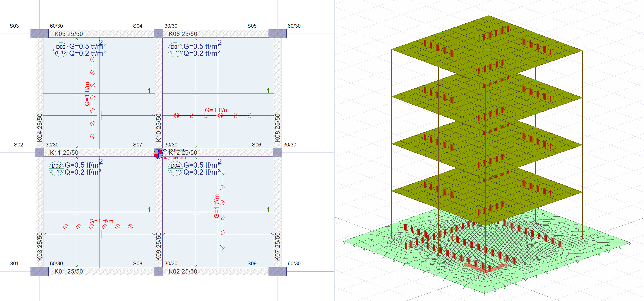
Task: Click the red "RM(ZEMIN KAT)" label
Action: click(x=175, y=158)
